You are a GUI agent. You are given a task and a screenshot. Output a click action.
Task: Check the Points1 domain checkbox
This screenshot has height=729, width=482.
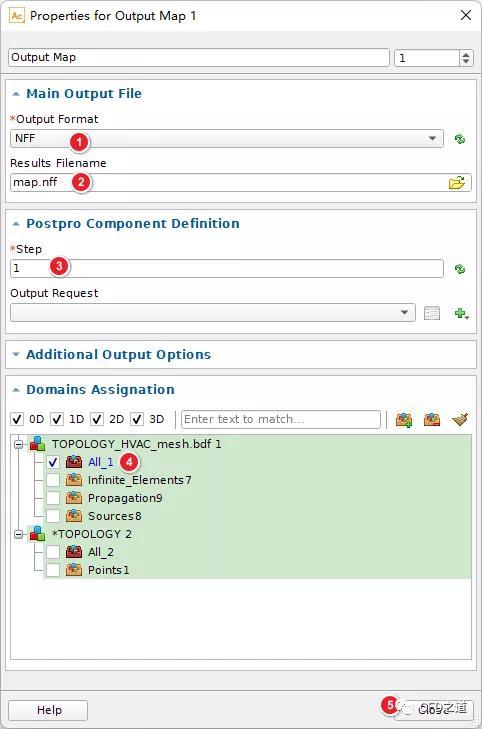click(53, 570)
